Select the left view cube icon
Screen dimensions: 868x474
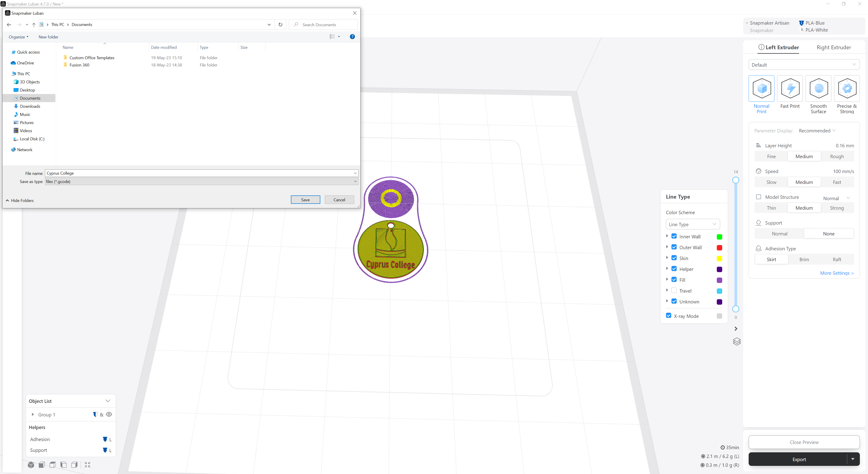pos(63,465)
